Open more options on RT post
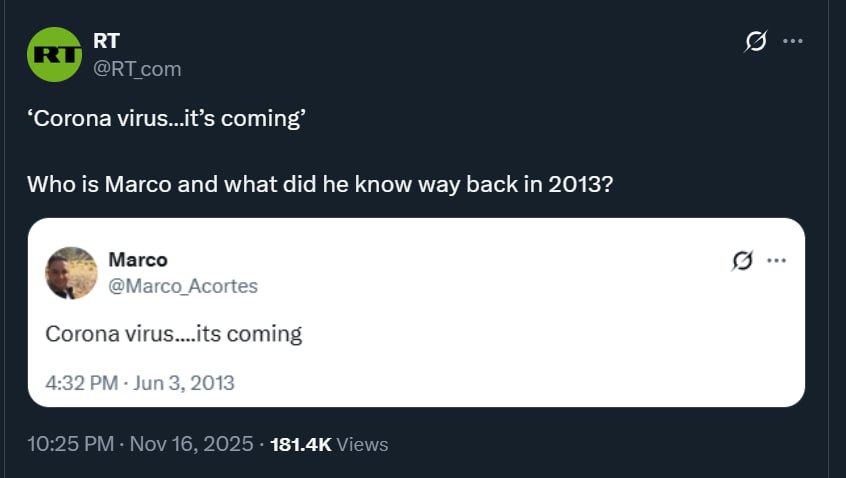Image resolution: width=846 pixels, height=478 pixels. (793, 41)
